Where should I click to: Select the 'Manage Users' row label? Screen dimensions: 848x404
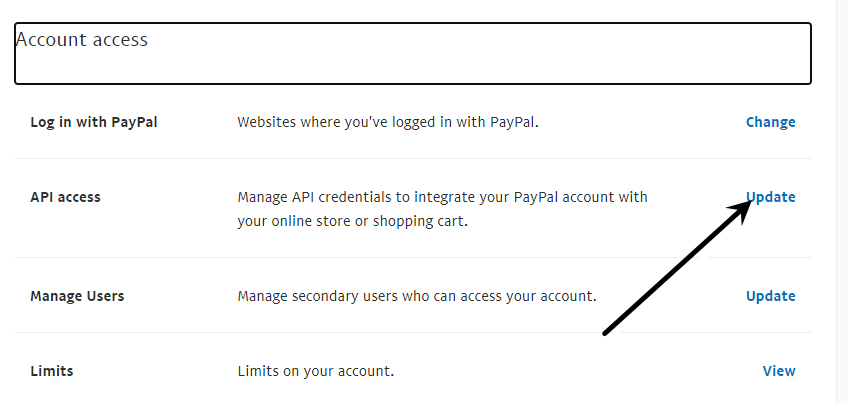click(x=77, y=296)
